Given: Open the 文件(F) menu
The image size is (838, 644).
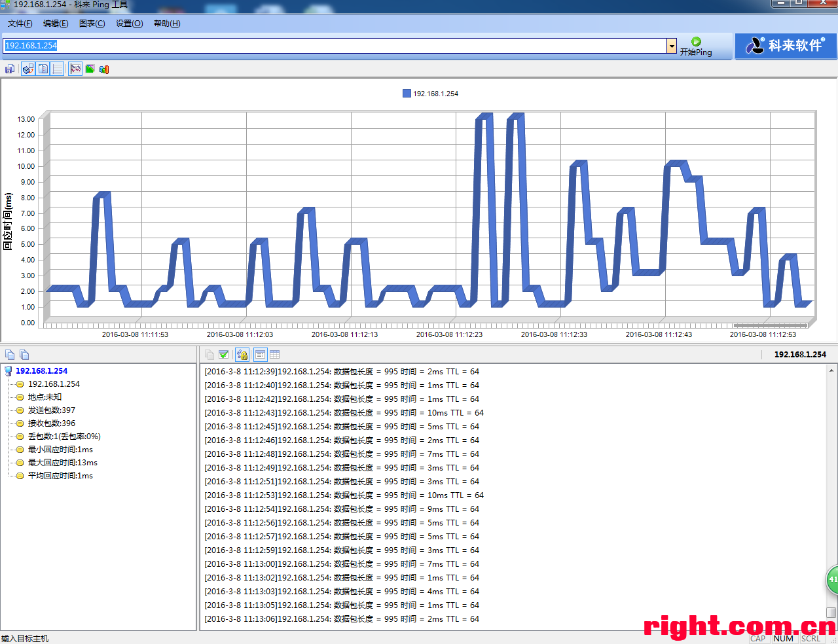Looking at the screenshot, I should (20, 24).
